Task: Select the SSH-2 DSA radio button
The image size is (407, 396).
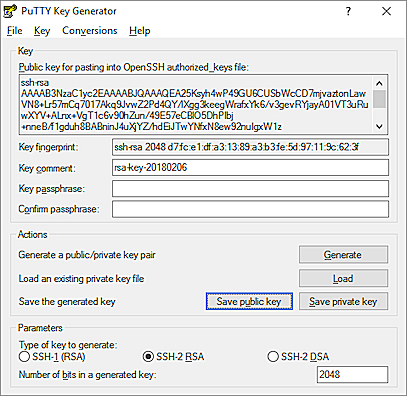Action: tap(298, 357)
